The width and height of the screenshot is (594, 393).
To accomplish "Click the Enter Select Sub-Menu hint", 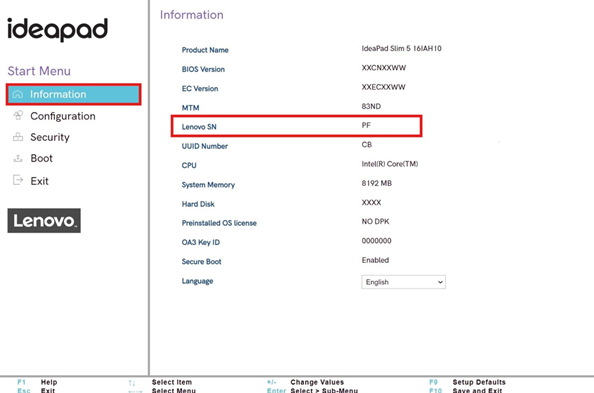I will pyautogui.click(x=313, y=390).
